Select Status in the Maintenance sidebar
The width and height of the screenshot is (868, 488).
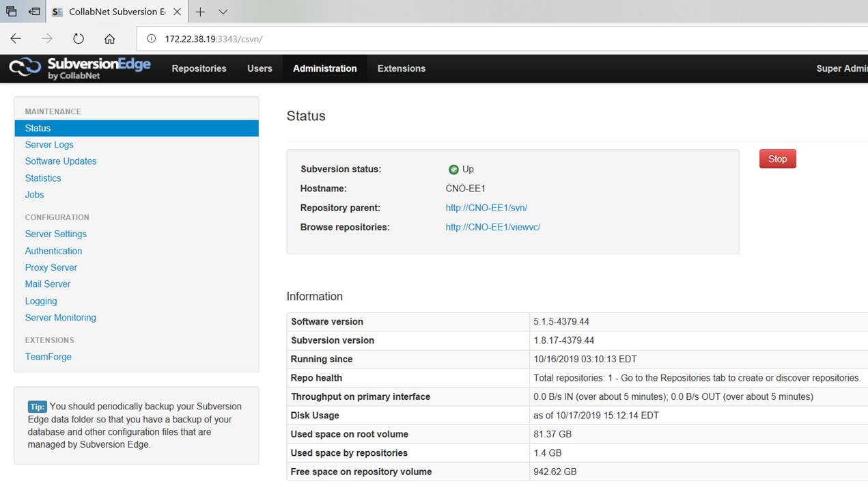(x=137, y=128)
